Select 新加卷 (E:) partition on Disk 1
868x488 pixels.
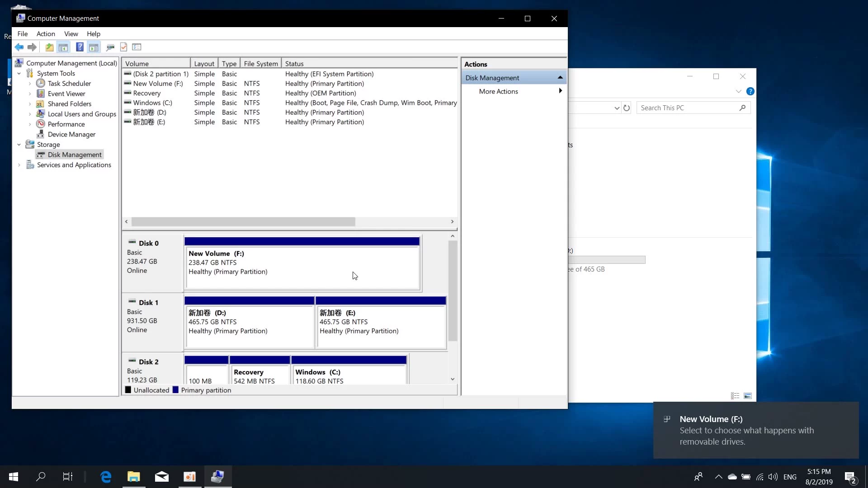[381, 323]
